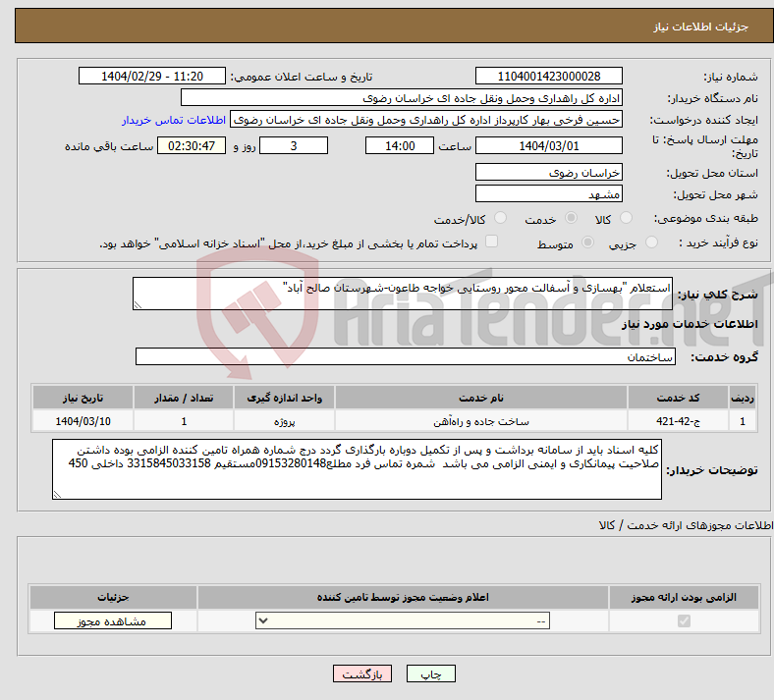Click the اطلاعات خدمات مورد نیاز heading
The image size is (774, 700).
click(x=690, y=324)
